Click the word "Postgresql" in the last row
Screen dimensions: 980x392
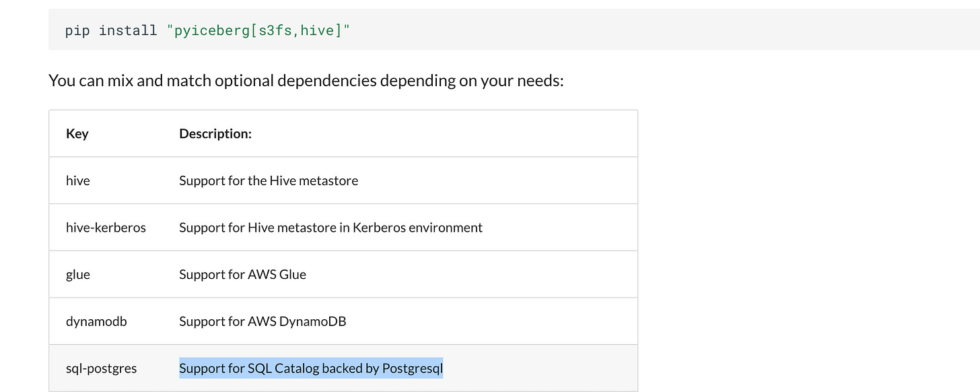413,368
